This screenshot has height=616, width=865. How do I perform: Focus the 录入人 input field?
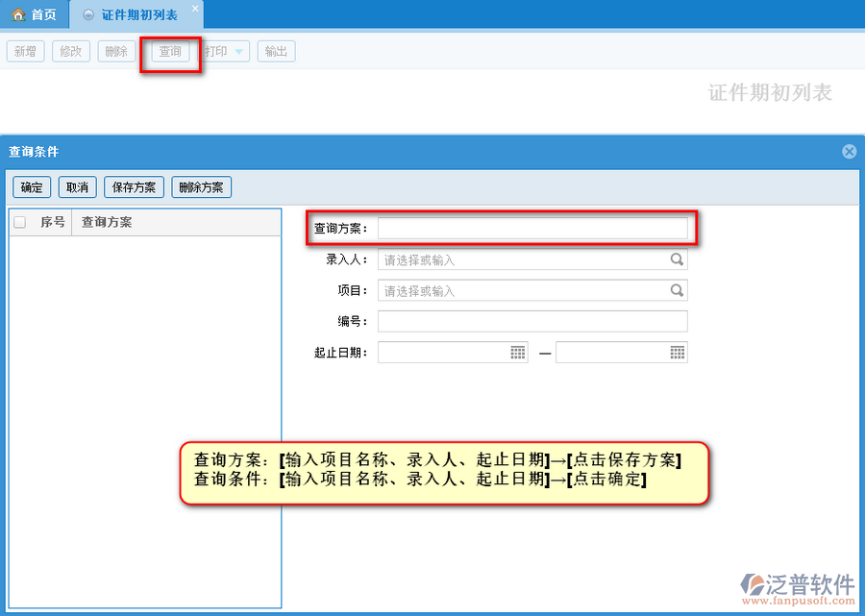point(532,259)
